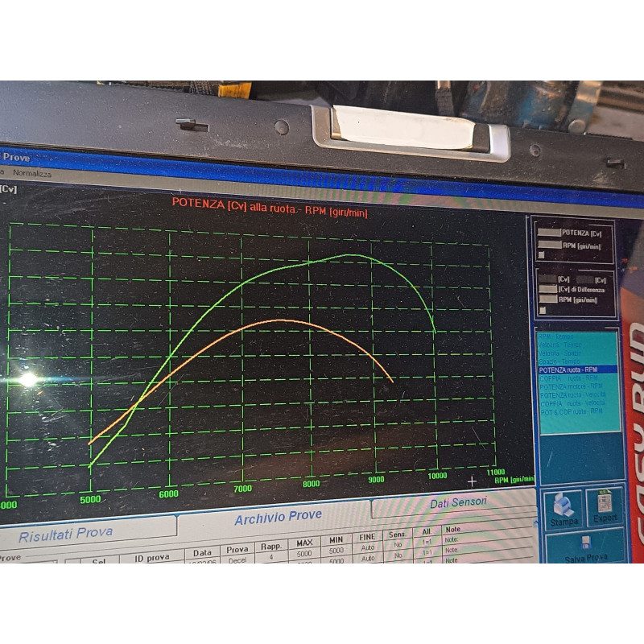
Task: Open the Normalizza menu
Action: [x=32, y=173]
